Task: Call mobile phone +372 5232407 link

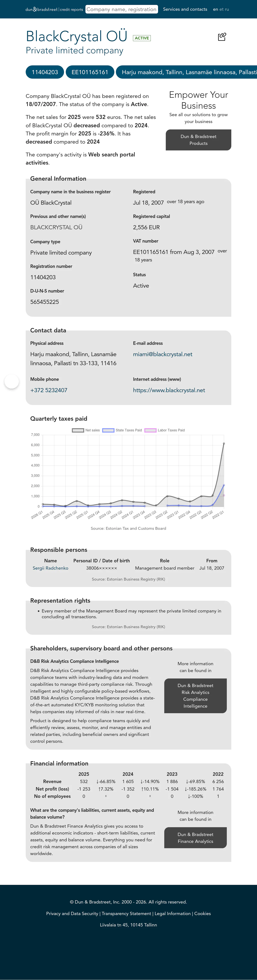Action: (x=49, y=390)
